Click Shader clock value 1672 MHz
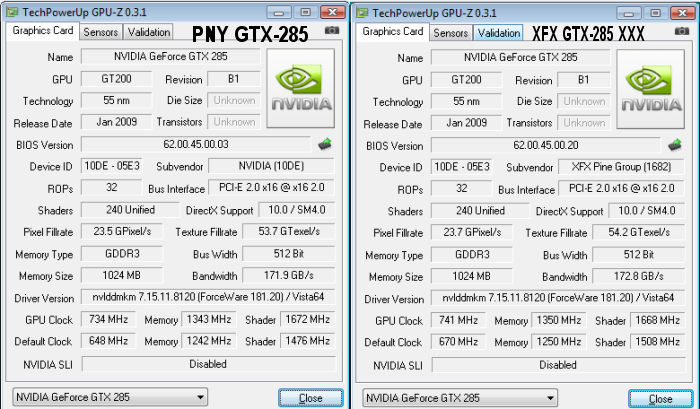This screenshot has height=409, width=700. coord(308,319)
